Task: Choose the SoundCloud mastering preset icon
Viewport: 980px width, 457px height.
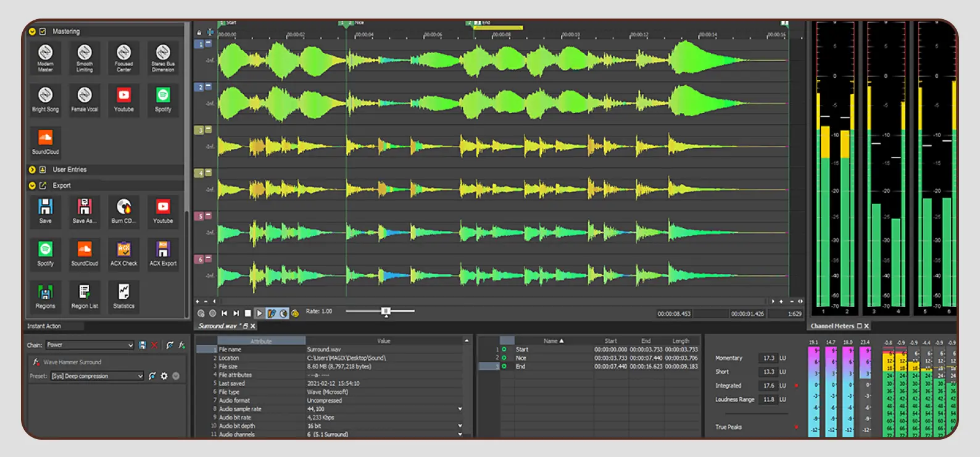Action: tap(45, 142)
